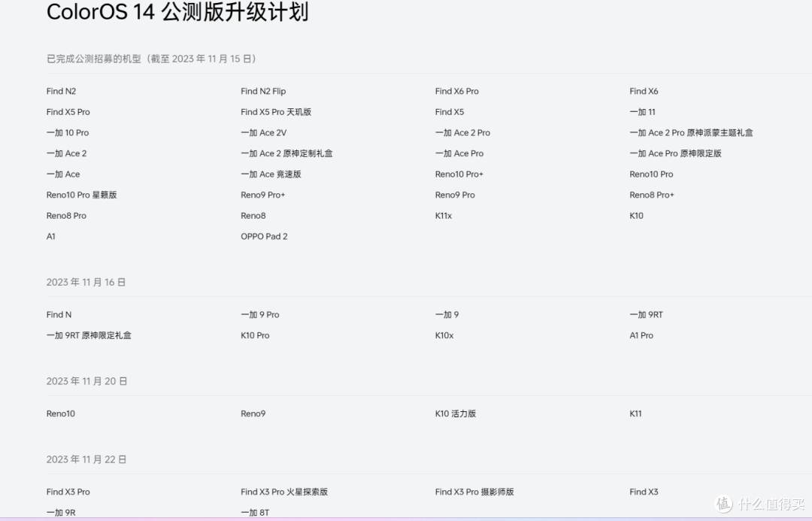Select Find X3 Pro 摄影师版 entry
812x521 pixels.
(x=474, y=492)
